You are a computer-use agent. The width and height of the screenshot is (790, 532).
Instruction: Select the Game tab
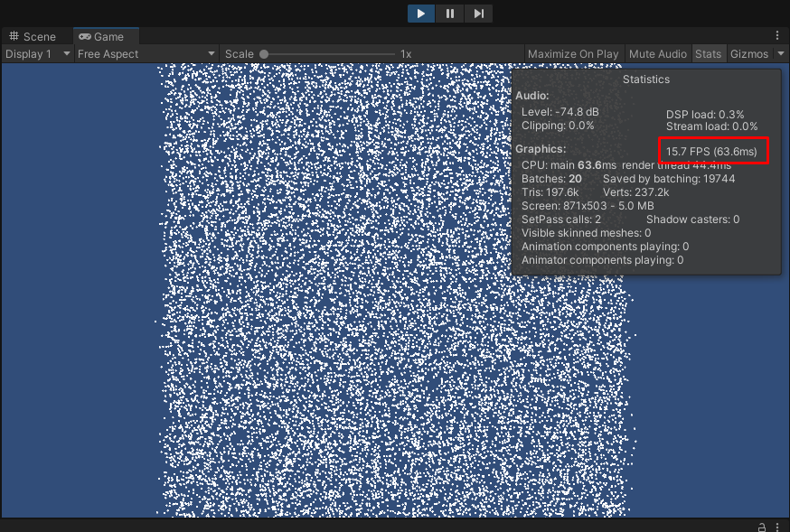(102, 37)
